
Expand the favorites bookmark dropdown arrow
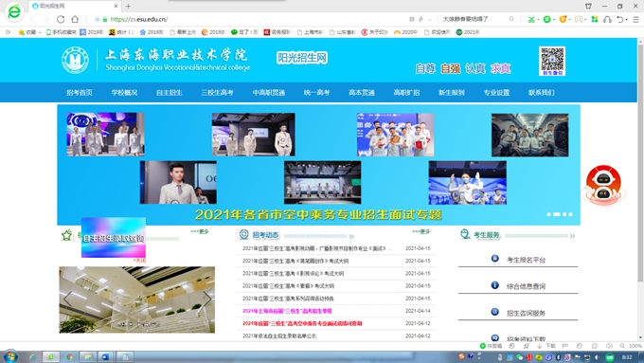[x=40, y=32]
